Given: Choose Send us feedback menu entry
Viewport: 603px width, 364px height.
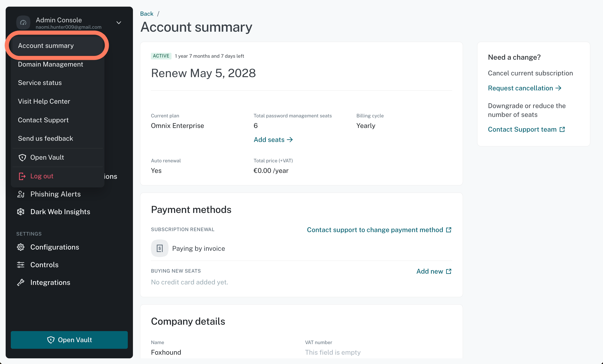Looking at the screenshot, I should click(x=57, y=139).
